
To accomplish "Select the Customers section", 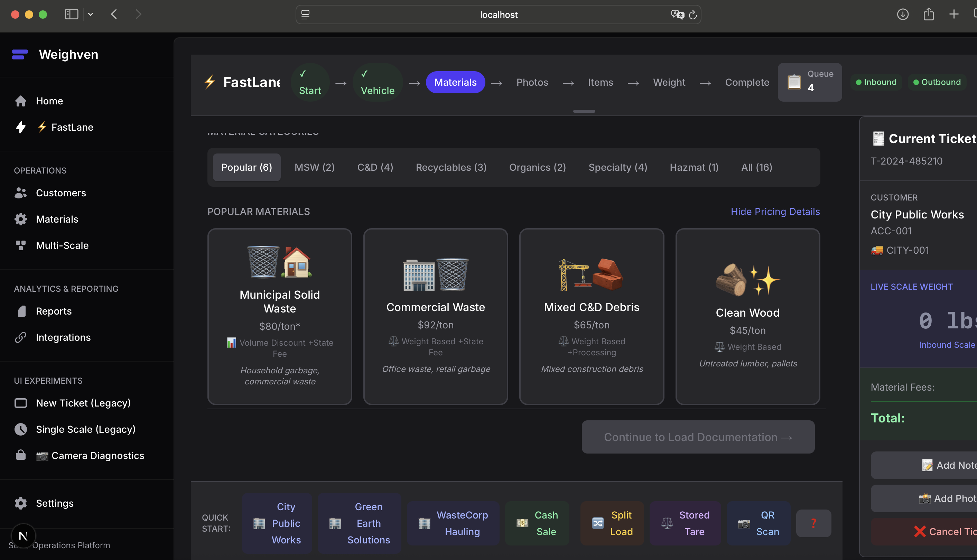I will pos(61,193).
